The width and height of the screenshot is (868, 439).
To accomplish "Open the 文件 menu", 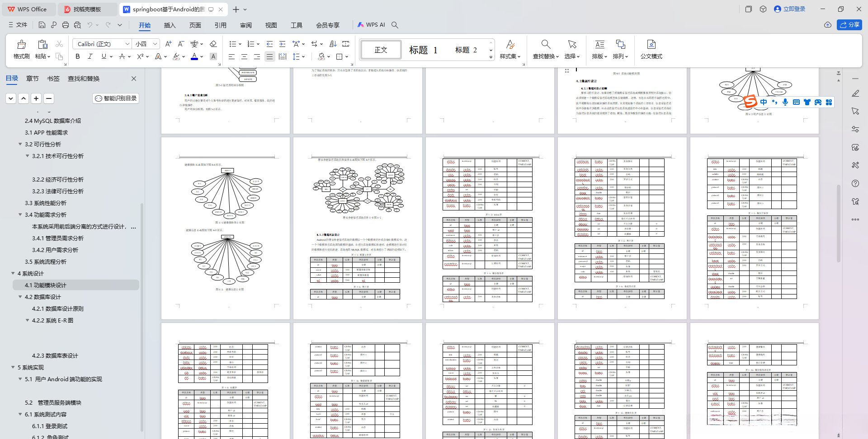I will tap(18, 25).
